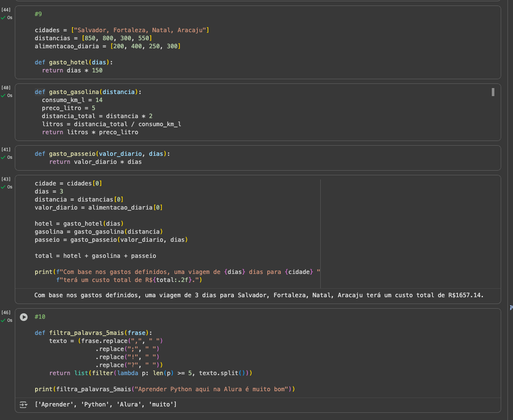Click the print(filtra_palavras_5mais(...)) line
513x420 pixels.
click(x=165, y=389)
